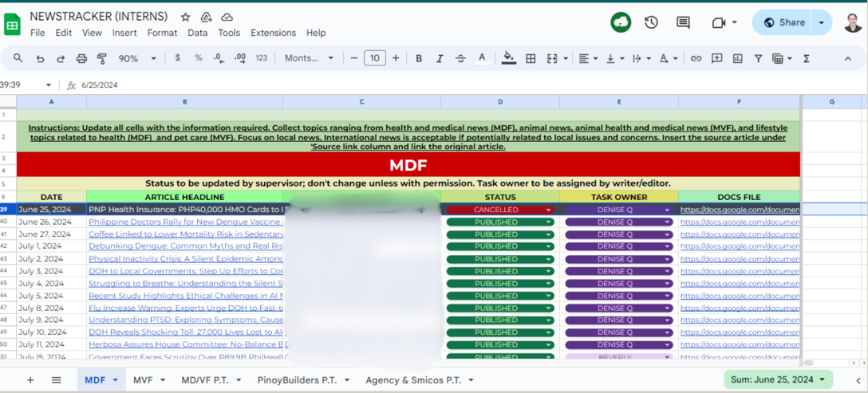Insert a chart

coord(737,58)
